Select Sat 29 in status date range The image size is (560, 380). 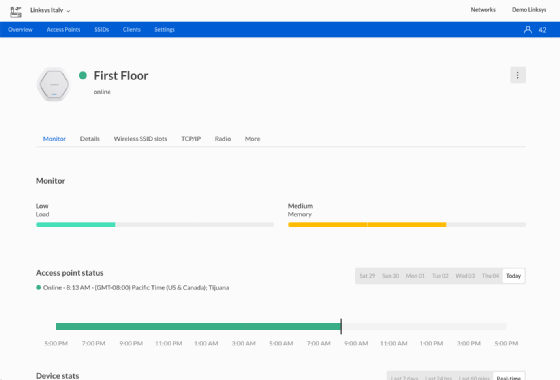point(367,276)
